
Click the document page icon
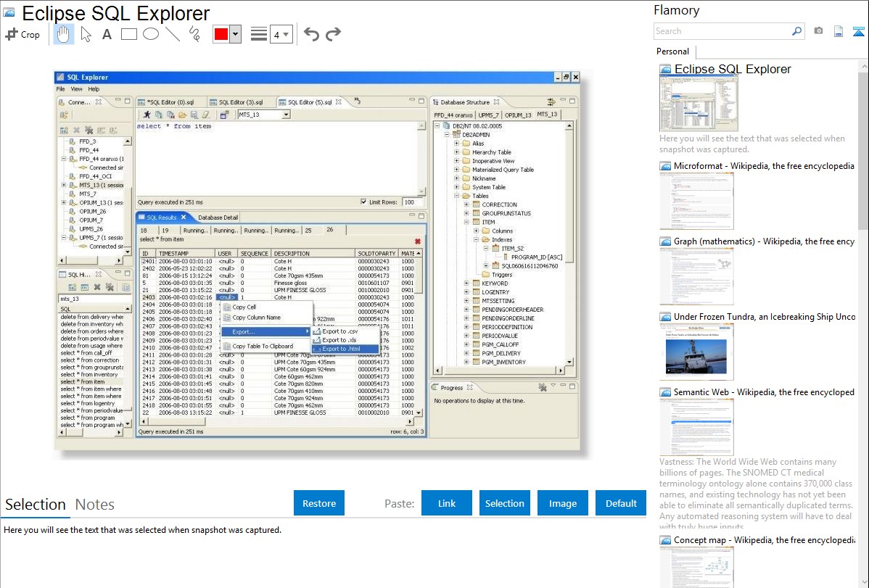[839, 31]
